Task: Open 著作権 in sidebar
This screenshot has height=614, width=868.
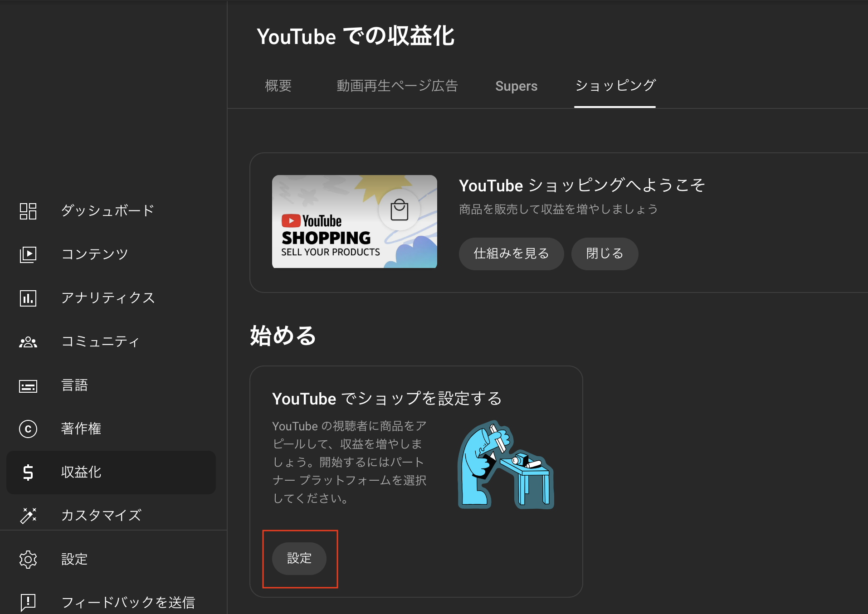Action: click(x=81, y=428)
